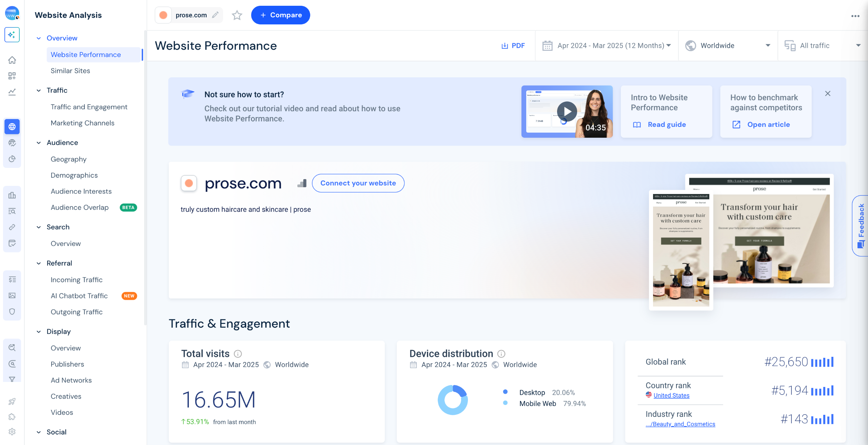Viewport: 868px width, 445px height.
Task: Open the Demographics page
Action: click(74, 175)
